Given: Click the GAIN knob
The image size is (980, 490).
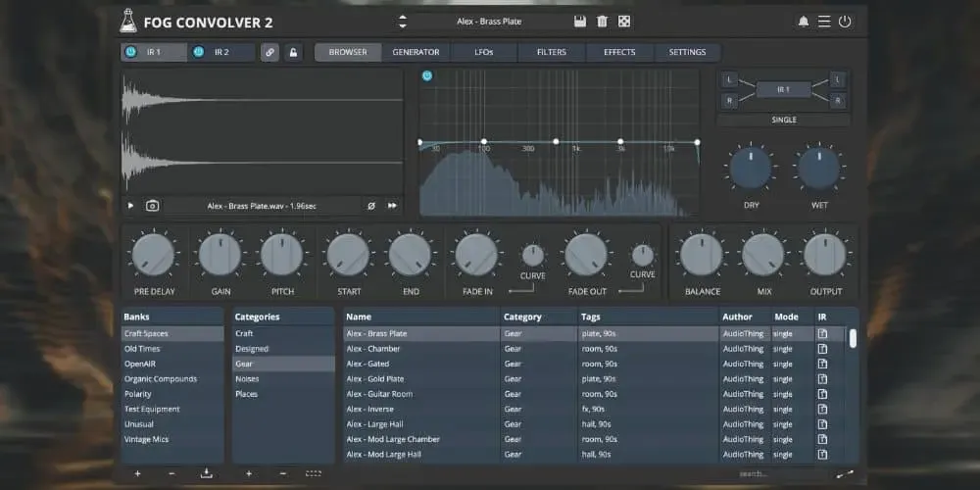Looking at the screenshot, I should [x=220, y=255].
